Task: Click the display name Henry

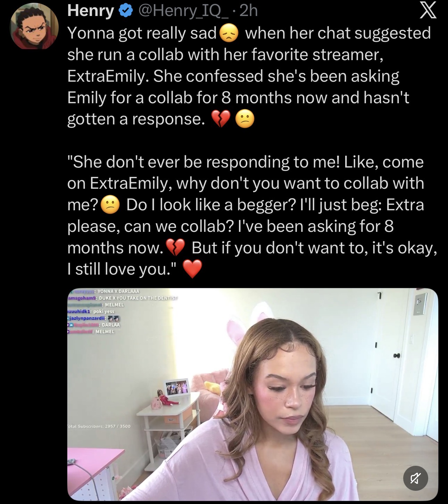Action: pyautogui.click(x=91, y=11)
